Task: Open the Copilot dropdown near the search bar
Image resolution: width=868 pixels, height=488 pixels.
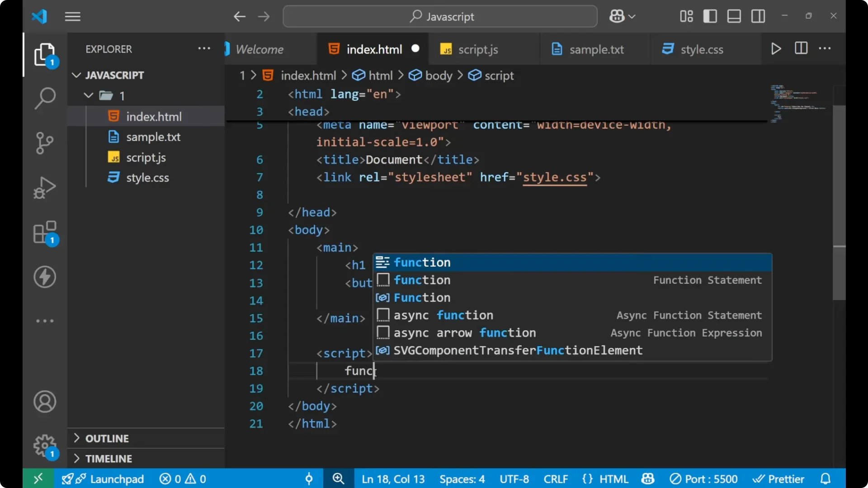Action: [x=622, y=16]
